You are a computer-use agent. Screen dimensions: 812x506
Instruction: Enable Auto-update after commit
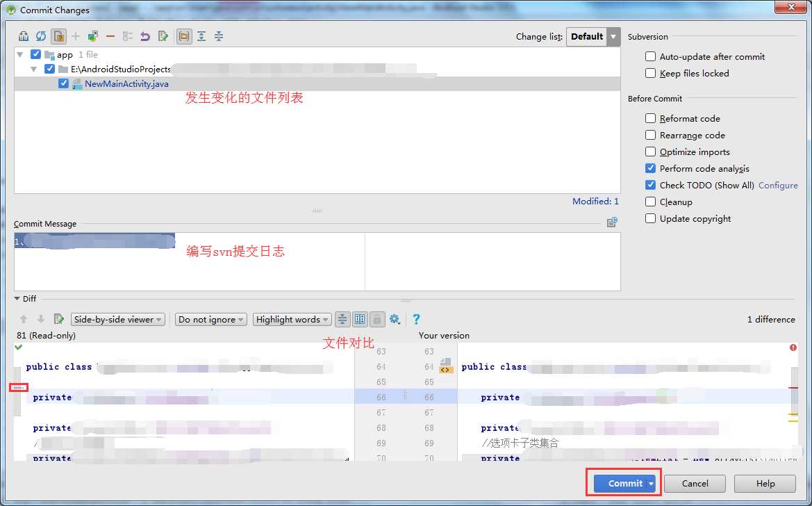[650, 56]
